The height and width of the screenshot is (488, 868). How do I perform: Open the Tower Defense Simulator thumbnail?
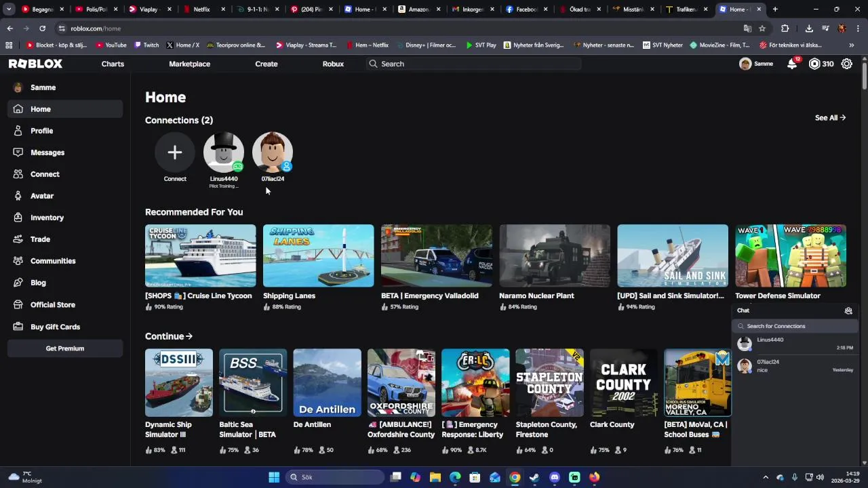(791, 256)
